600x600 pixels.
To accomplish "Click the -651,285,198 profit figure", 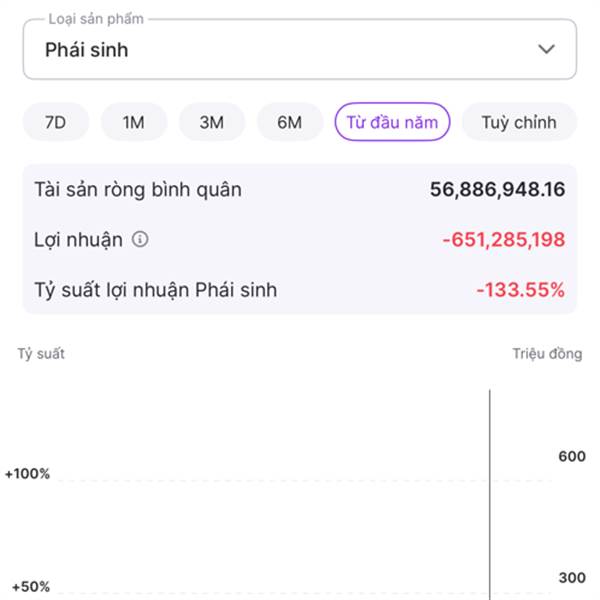I will click(503, 240).
